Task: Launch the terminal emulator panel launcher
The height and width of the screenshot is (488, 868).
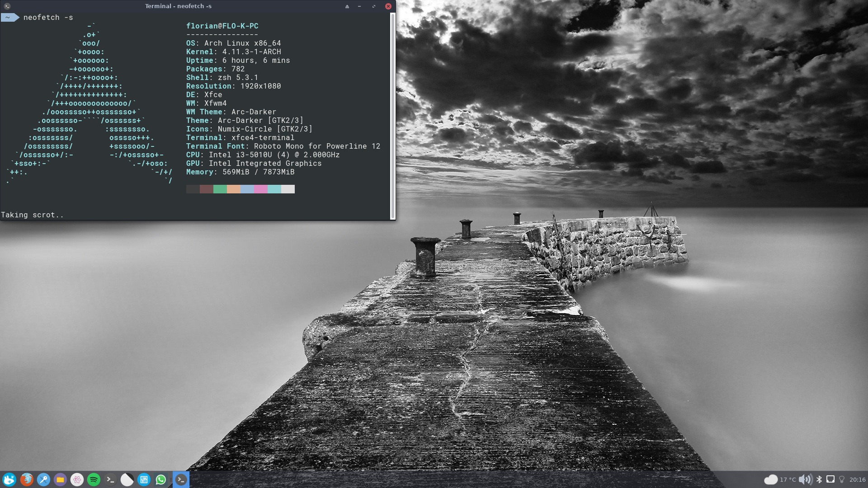Action: 110,479
